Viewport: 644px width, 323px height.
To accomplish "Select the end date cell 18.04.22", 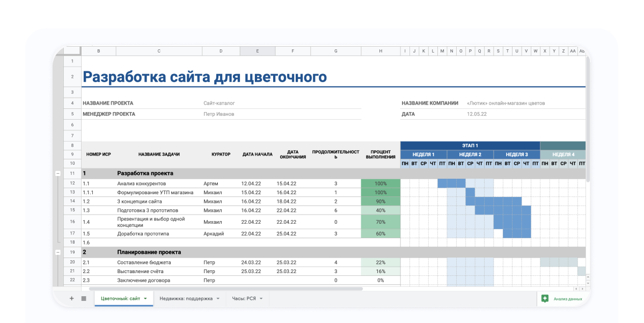I will pos(292,202).
